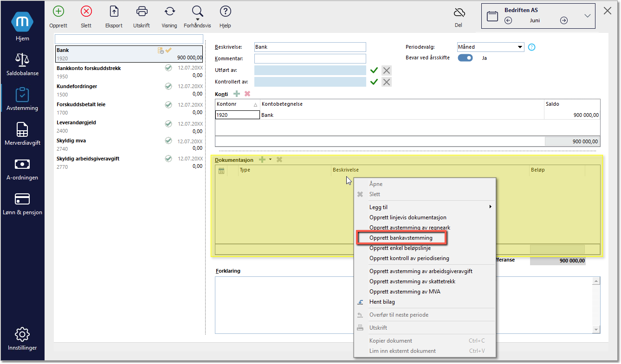Select Skyldig arbeidsgiveravgift in the list

click(x=129, y=162)
